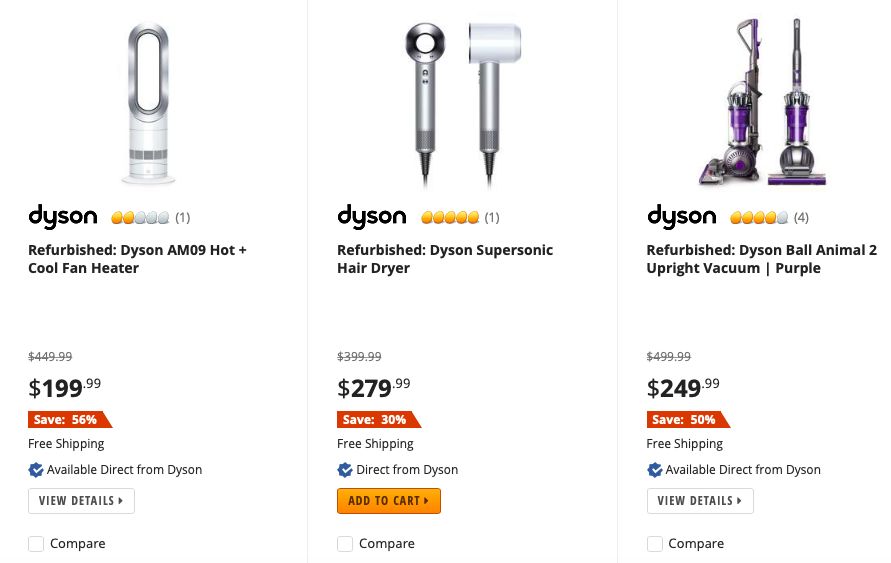View details of the AM09 Hot + Cool Fan Heater
The image size is (891, 563).
pyautogui.click(x=81, y=501)
